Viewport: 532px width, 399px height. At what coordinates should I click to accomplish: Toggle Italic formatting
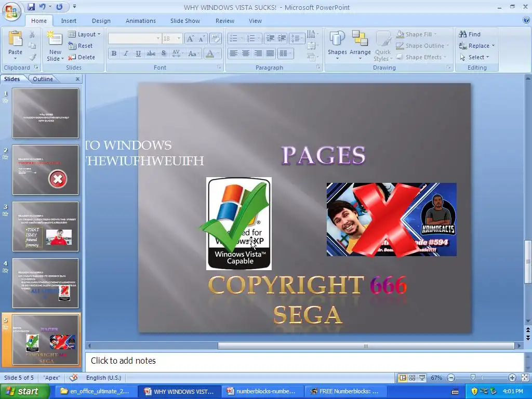126,54
